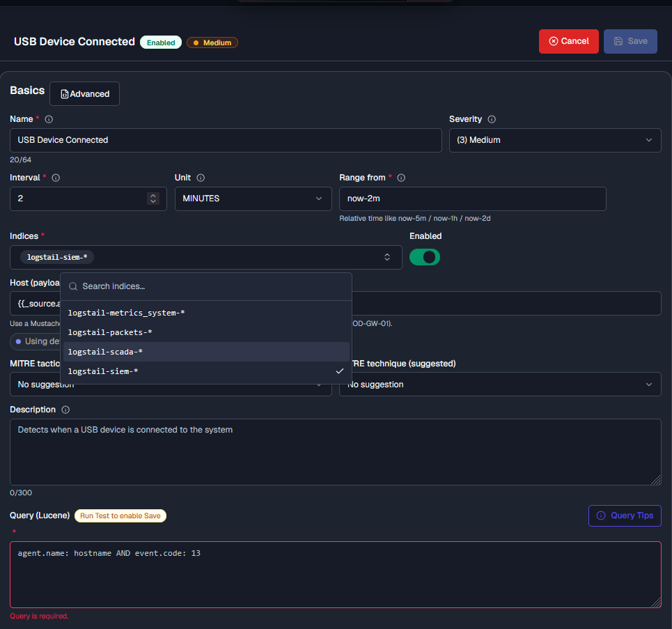Click the logstail-siem-* selected index chip
Viewport: 672px width, 629px height.
pyautogui.click(x=57, y=257)
